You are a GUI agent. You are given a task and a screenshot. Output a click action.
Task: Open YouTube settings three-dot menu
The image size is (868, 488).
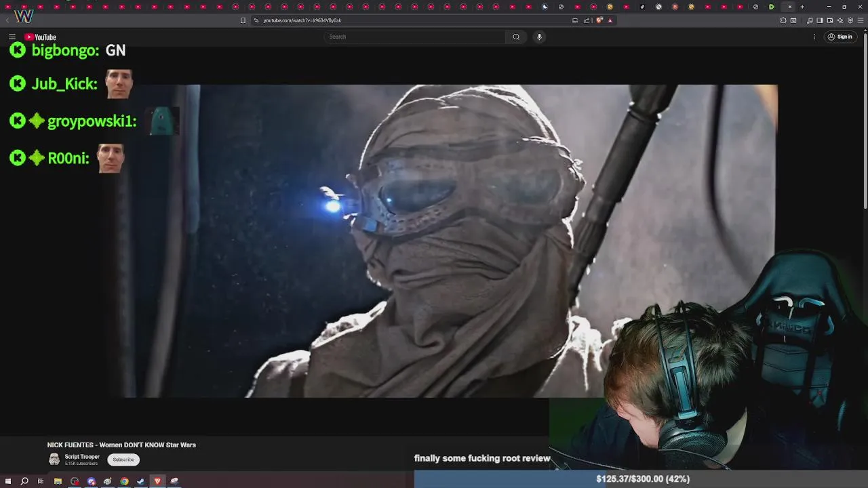click(814, 37)
